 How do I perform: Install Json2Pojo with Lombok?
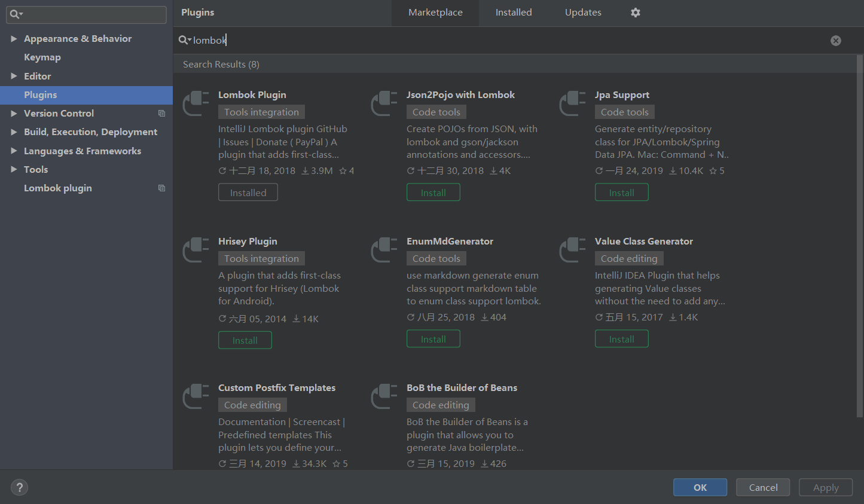(x=433, y=193)
